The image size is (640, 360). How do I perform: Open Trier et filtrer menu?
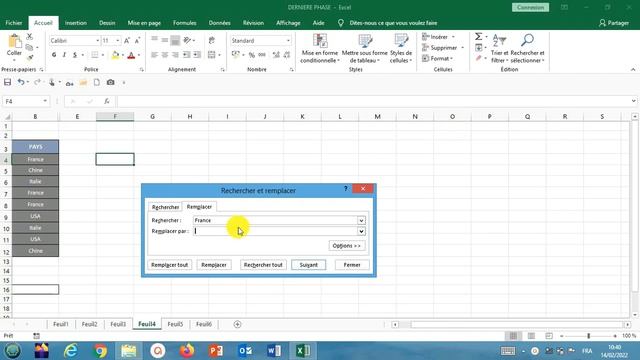click(x=499, y=49)
